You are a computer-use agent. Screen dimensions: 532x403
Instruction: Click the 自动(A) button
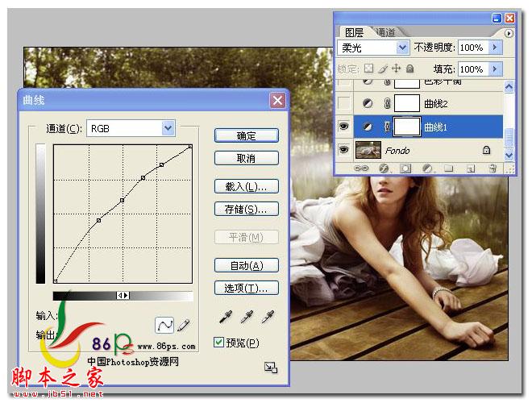(x=247, y=265)
